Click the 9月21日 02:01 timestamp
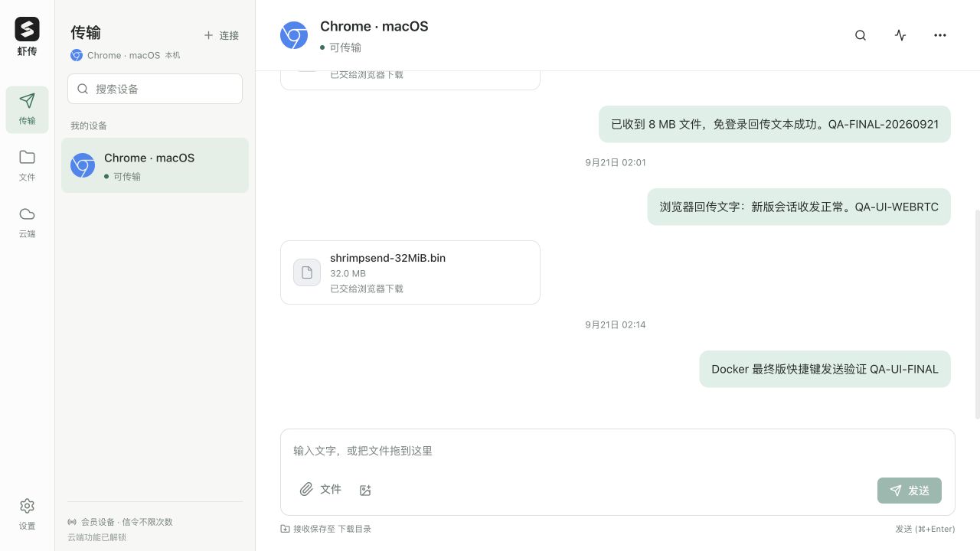 (616, 162)
